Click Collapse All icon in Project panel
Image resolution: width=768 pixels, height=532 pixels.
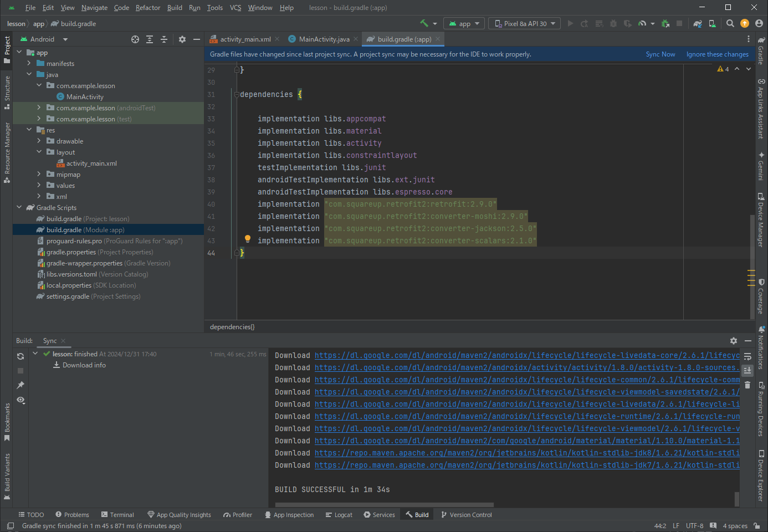coord(164,39)
